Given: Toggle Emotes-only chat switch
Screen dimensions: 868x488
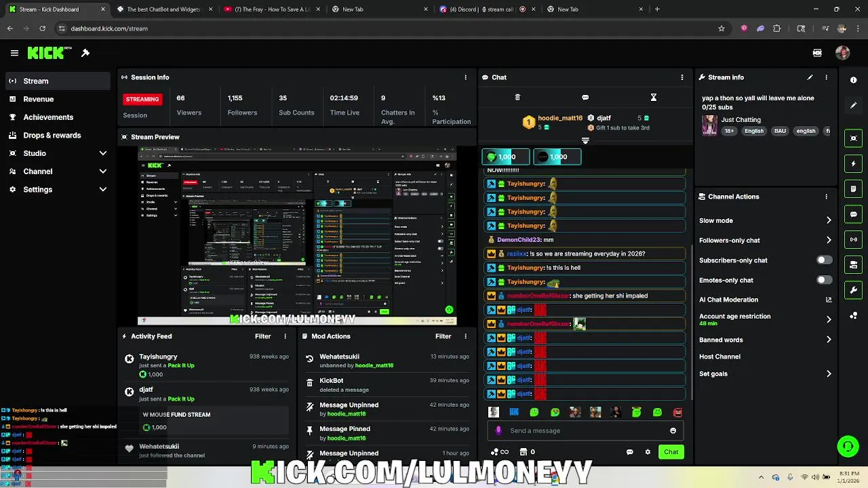Looking at the screenshot, I should pos(824,280).
